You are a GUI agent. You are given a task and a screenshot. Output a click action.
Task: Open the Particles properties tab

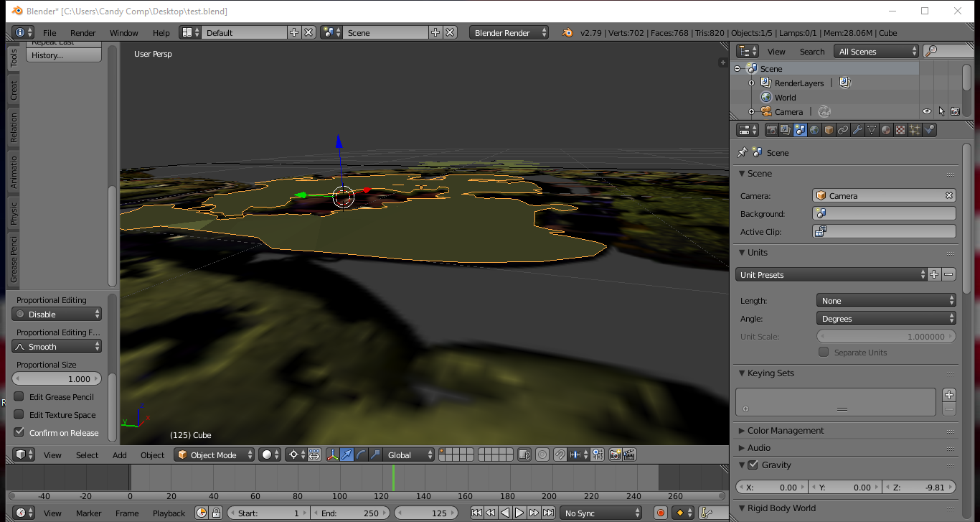click(915, 130)
